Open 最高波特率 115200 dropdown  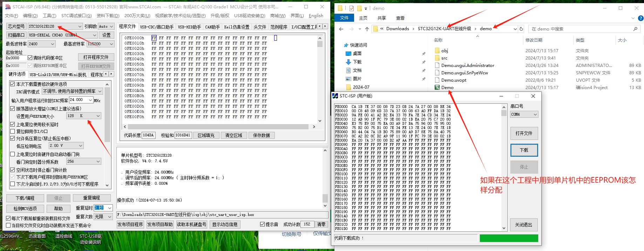(x=101, y=44)
